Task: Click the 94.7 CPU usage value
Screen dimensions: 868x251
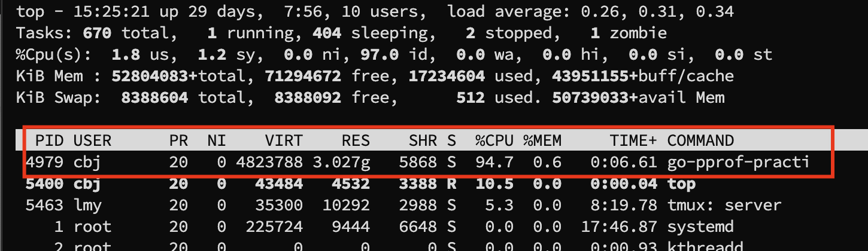Action: pyautogui.click(x=494, y=162)
